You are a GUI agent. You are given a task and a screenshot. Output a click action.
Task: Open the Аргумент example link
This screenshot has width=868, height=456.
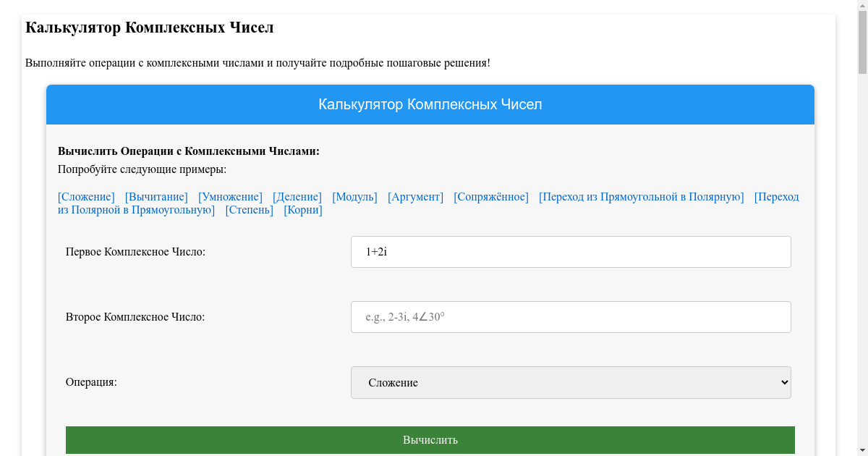click(415, 197)
